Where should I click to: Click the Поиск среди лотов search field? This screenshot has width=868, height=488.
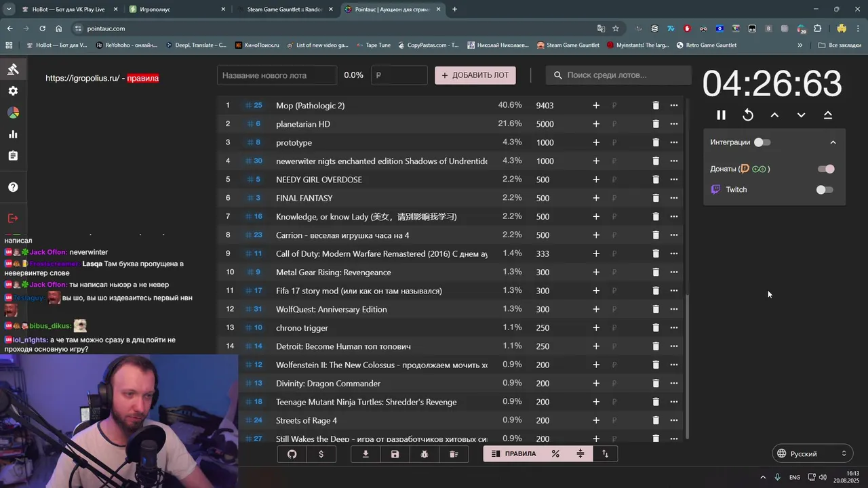618,75
